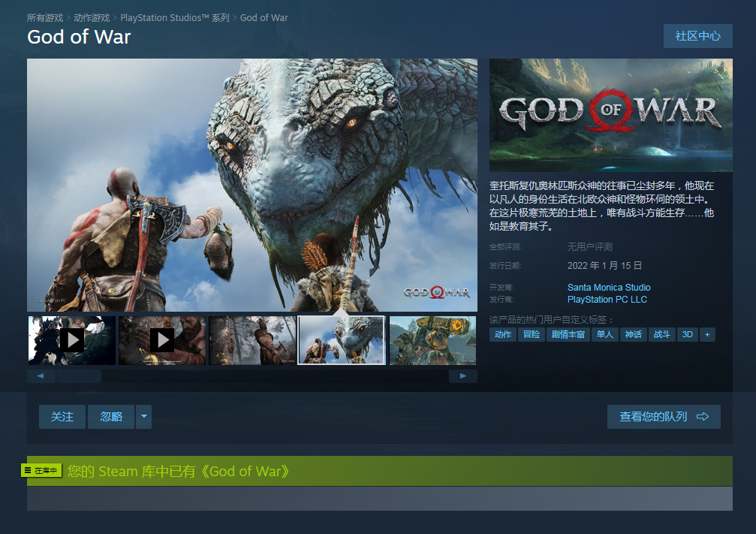Screen dimensions: 756x534
Task: Click the 无用户评测 review summary text
Action: tap(589, 247)
